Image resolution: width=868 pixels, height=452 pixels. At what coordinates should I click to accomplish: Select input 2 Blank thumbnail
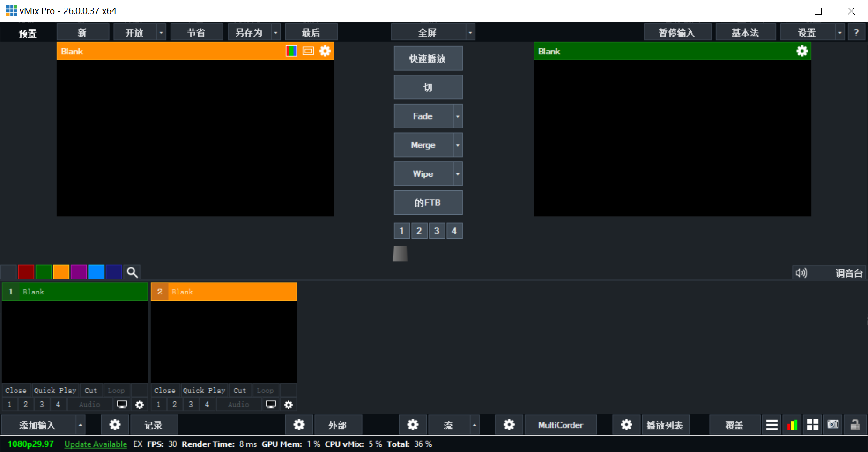(x=224, y=341)
